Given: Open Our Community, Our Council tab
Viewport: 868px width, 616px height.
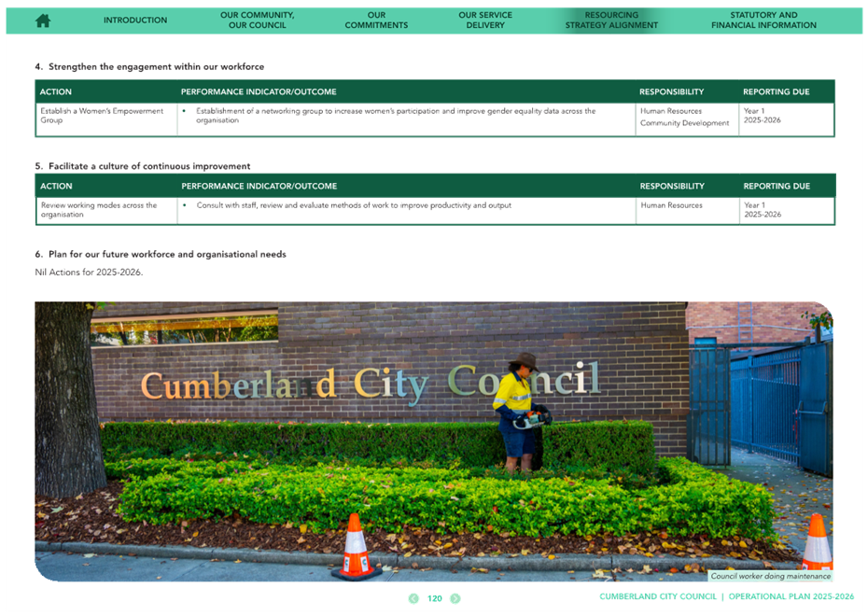Looking at the screenshot, I should point(258,20).
